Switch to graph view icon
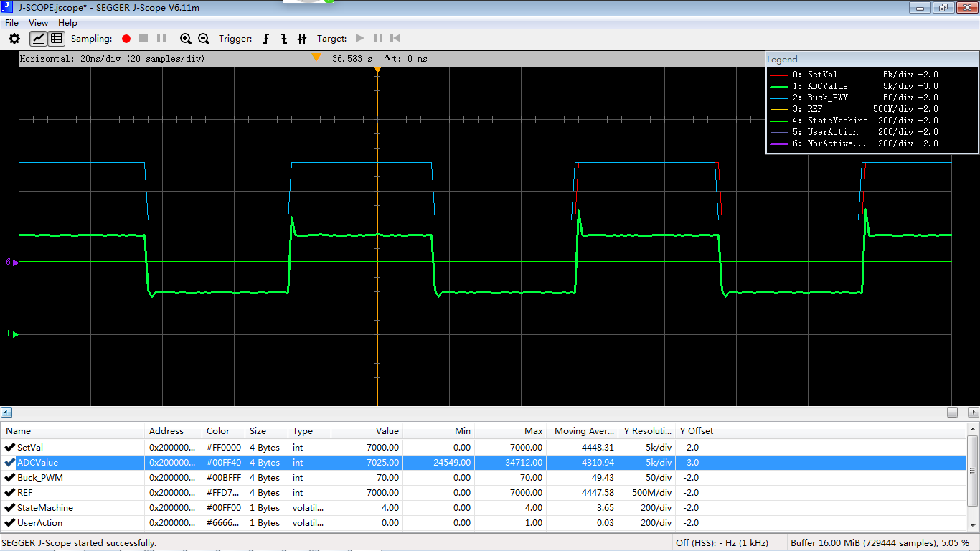 tap(39, 39)
